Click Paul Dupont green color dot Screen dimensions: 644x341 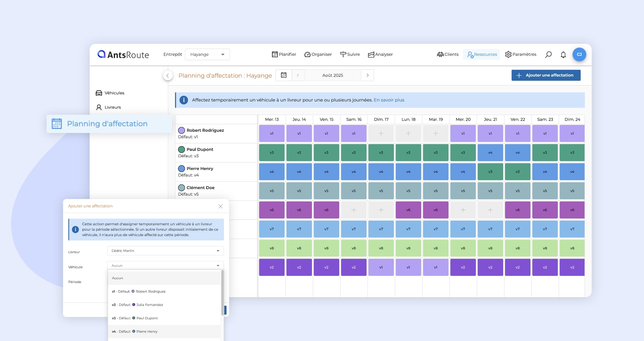(181, 149)
